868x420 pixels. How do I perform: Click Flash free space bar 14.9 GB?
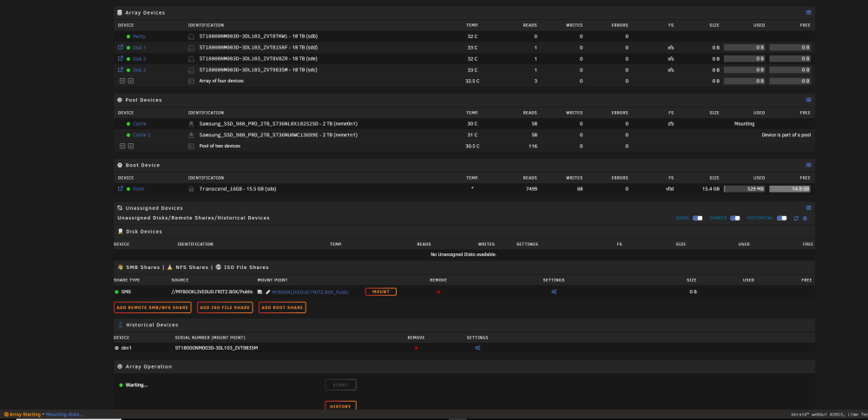(790, 188)
